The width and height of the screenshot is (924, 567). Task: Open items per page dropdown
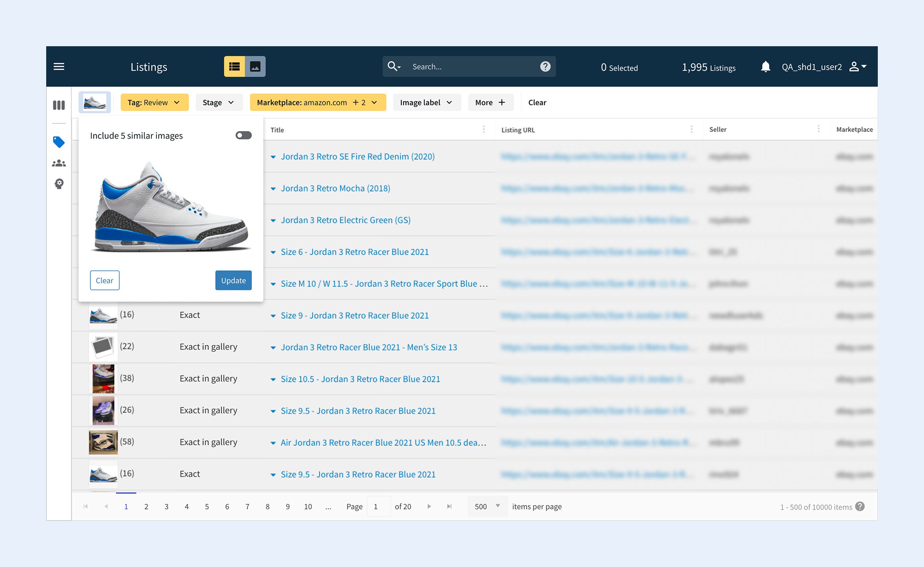click(x=487, y=506)
